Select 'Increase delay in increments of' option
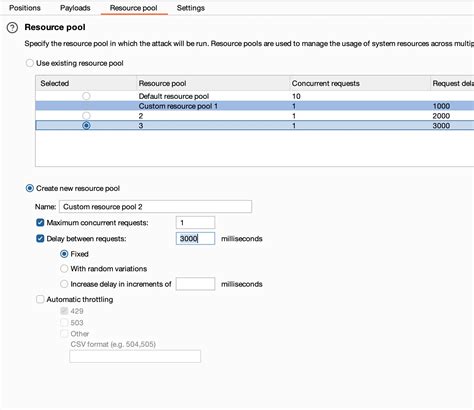 (64, 284)
